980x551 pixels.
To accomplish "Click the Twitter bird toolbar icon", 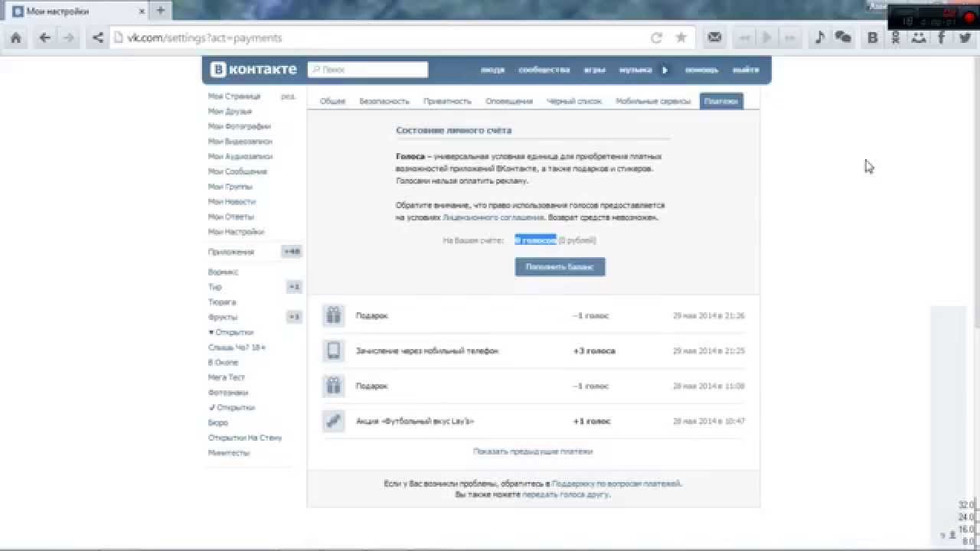I will [965, 37].
